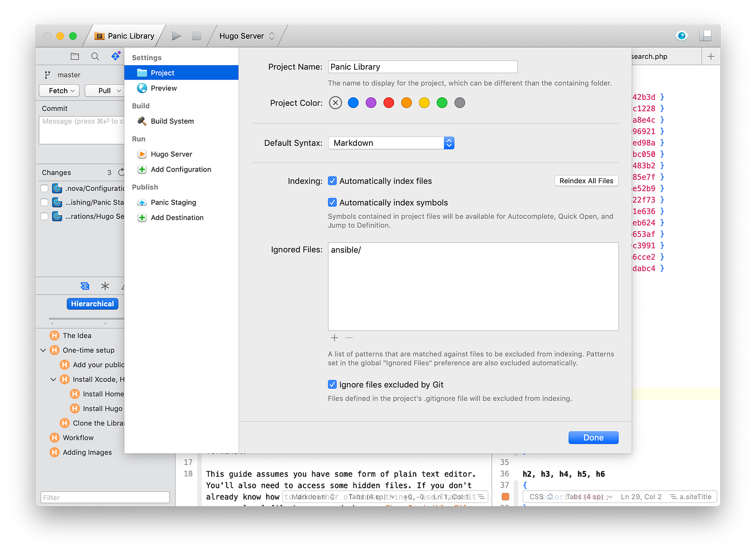Click Add Configuration under Run
Image resolution: width=756 pixels, height=553 pixels.
180,169
